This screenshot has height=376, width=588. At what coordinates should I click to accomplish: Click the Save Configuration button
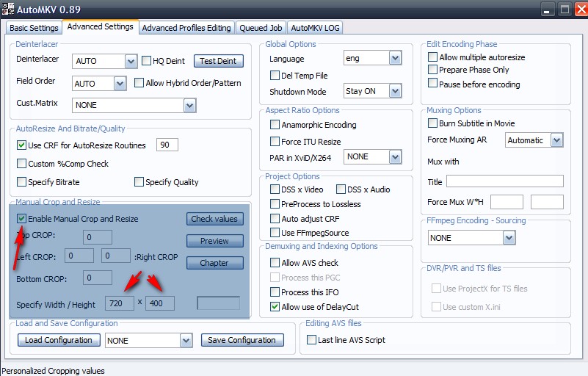pos(242,340)
